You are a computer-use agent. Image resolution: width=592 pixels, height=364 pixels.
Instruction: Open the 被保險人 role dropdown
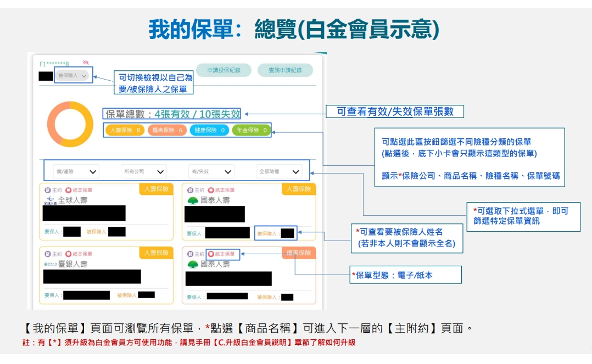click(72, 76)
